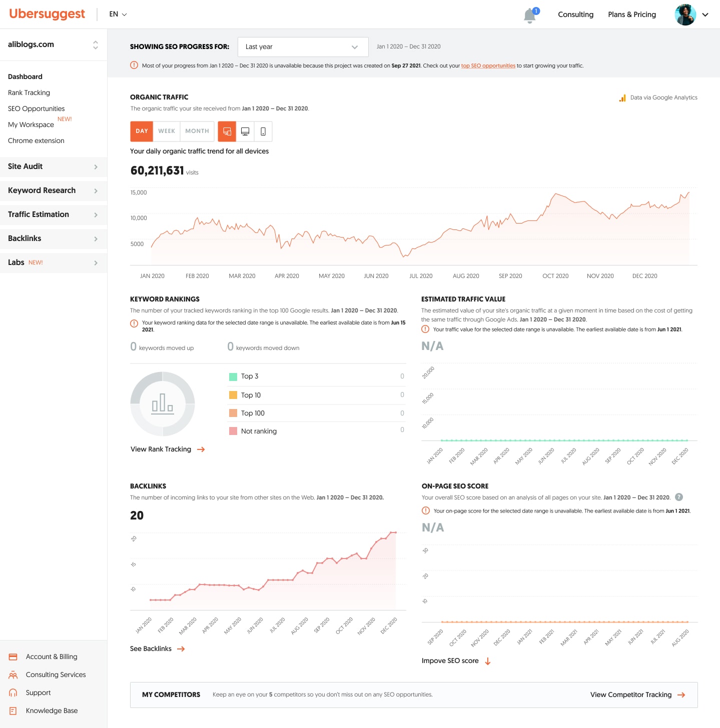Open Plans & Pricing in the top navigation
The height and width of the screenshot is (728, 720).
632,14
